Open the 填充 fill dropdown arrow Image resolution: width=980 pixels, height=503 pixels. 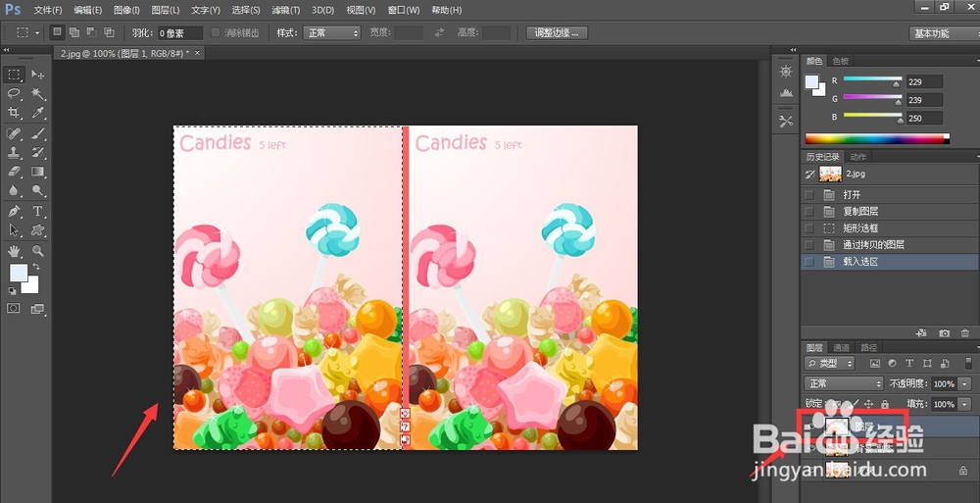click(x=965, y=404)
